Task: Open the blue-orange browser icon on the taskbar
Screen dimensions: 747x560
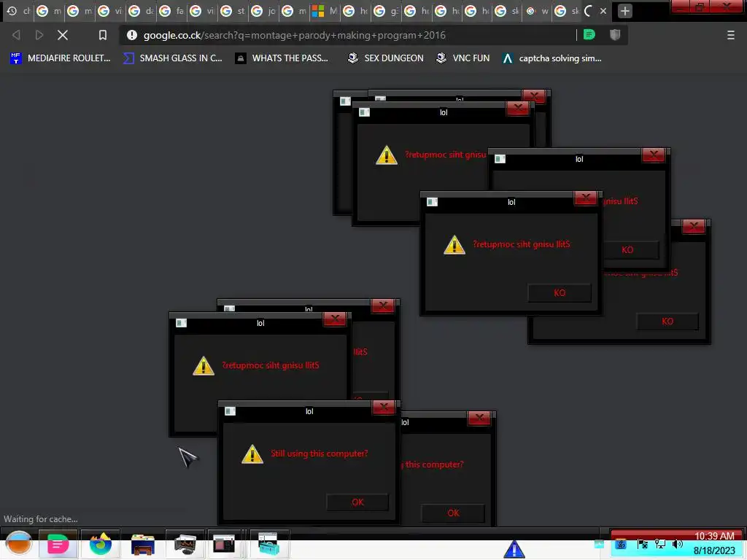Action: click(100, 544)
